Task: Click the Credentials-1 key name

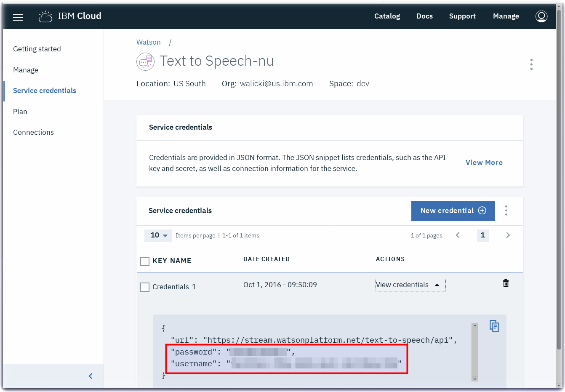Action: pyautogui.click(x=174, y=287)
